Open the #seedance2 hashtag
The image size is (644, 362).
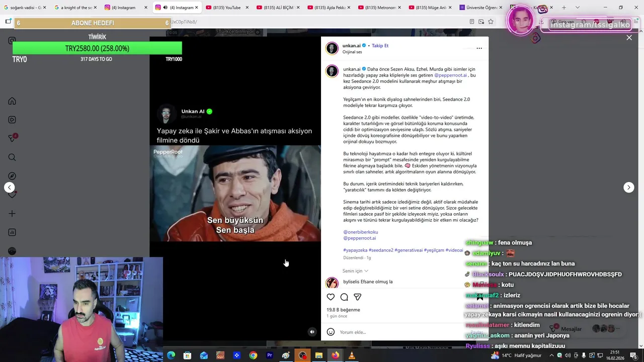pyautogui.click(x=381, y=250)
